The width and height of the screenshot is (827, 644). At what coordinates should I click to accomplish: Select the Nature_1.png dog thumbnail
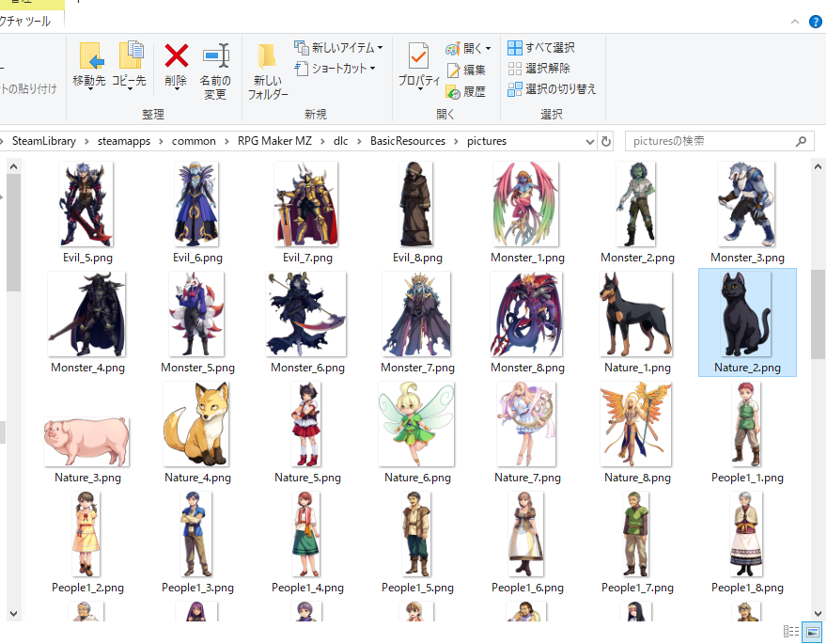click(x=636, y=314)
